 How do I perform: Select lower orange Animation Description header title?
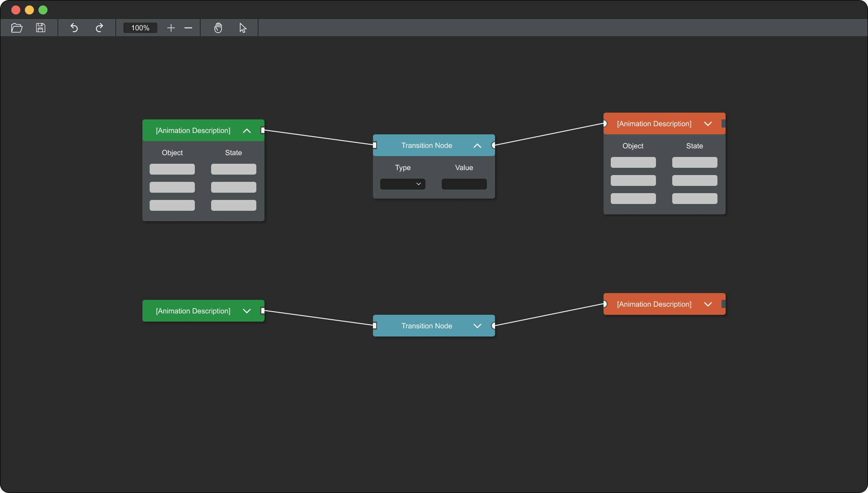pyautogui.click(x=654, y=304)
